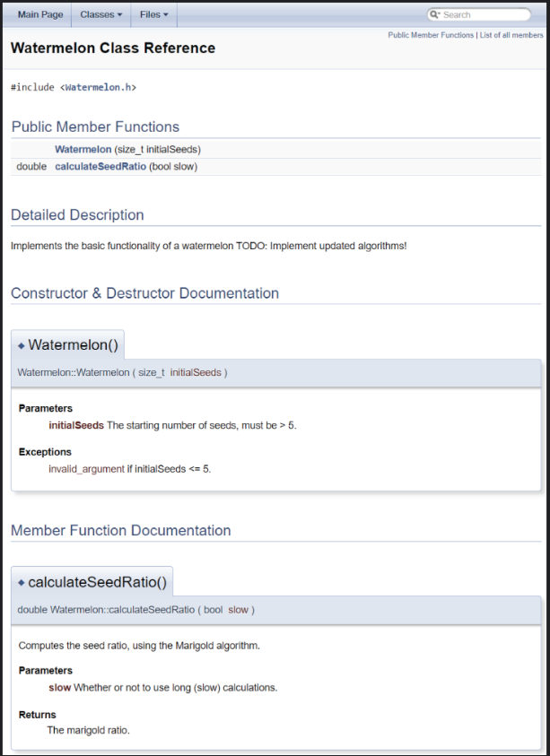Viewport: 550px width, 756px height.
Task: Click 'Computes the seed ratio' description text
Action: click(x=139, y=646)
